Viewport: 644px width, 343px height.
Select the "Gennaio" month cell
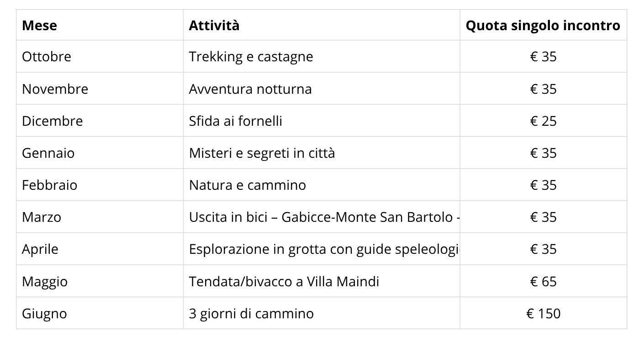pyautogui.click(x=48, y=153)
